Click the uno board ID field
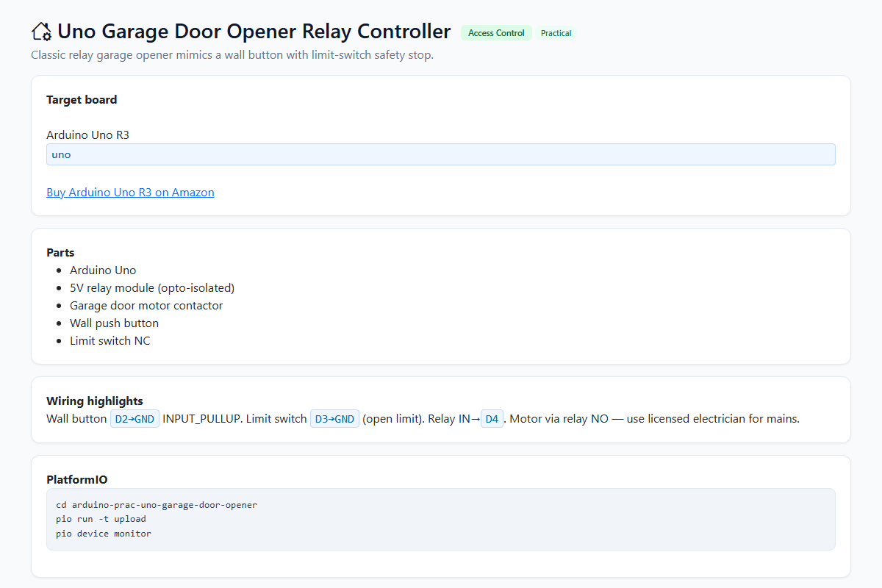Screen dimensions: 882x588 (x=441, y=154)
